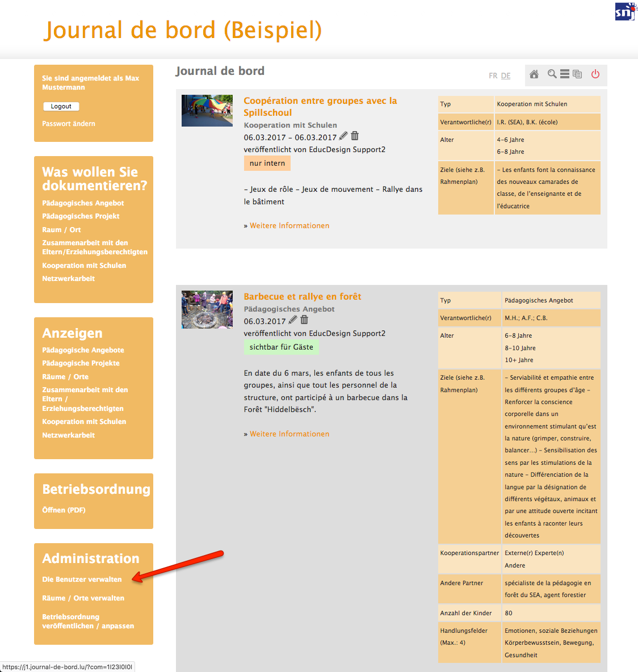Image resolution: width=638 pixels, height=672 pixels.
Task: Click 'Passwort ändern' in the user panel
Action: point(68,123)
